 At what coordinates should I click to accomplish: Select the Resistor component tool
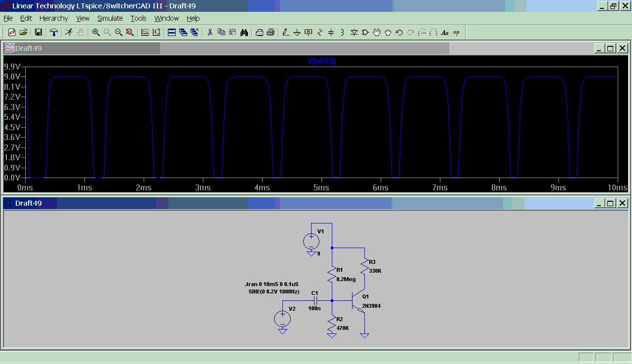coord(320,33)
